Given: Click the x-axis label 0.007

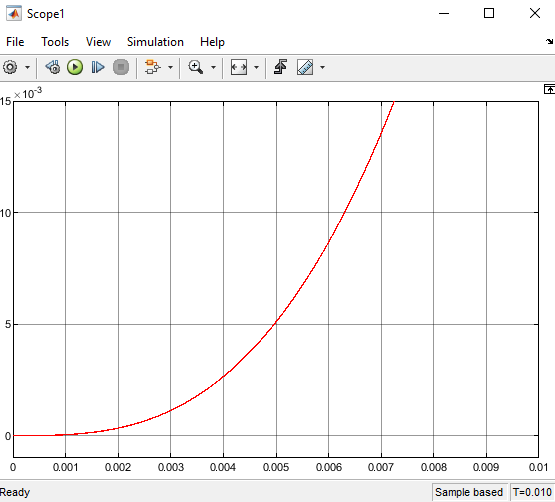Looking at the screenshot, I should tap(381, 467).
